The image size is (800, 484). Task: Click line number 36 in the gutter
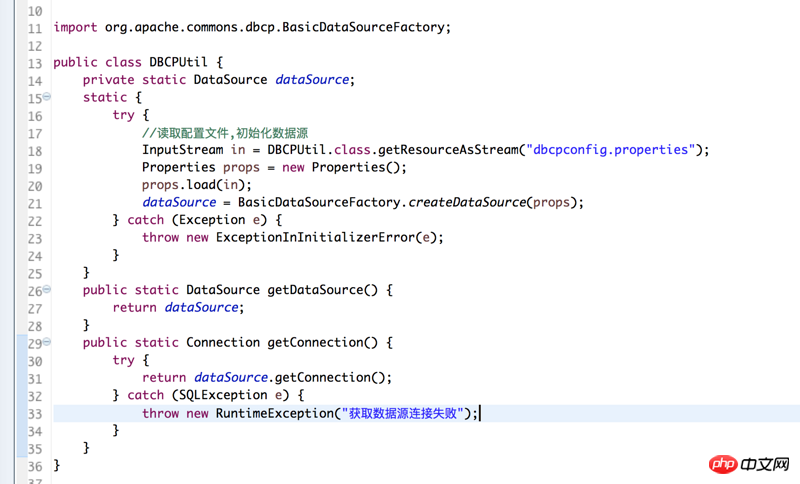pos(35,467)
